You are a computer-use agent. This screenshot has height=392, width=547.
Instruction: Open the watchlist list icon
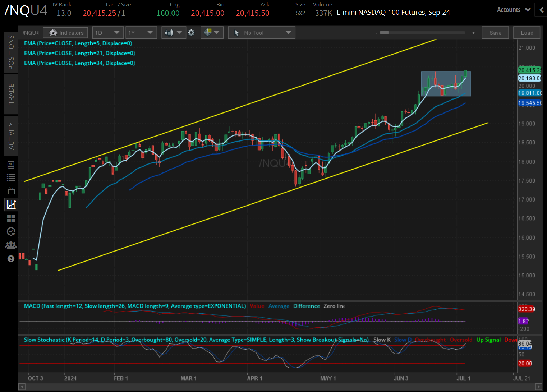tap(11, 177)
